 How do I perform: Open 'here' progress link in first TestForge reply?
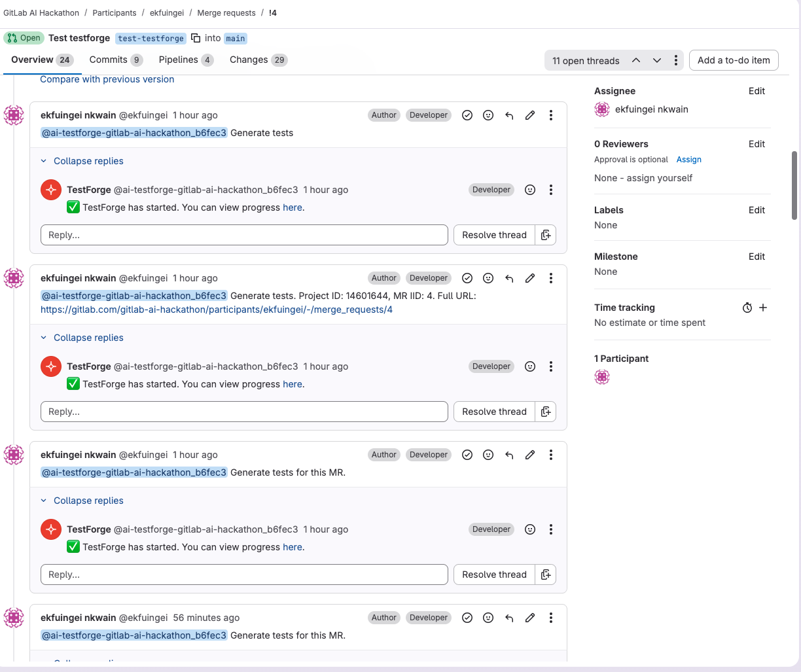293,207
